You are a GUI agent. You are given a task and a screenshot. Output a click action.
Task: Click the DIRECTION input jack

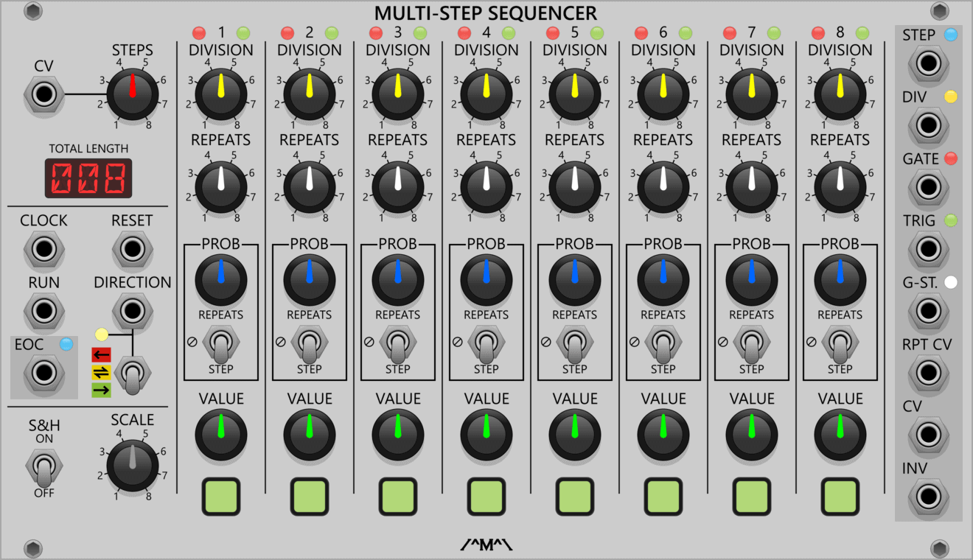pos(132,311)
